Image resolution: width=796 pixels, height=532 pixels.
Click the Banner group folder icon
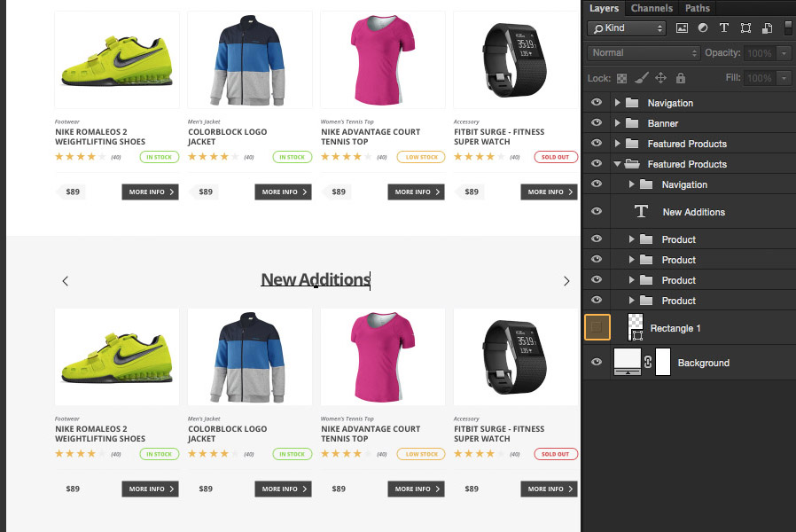pyautogui.click(x=632, y=123)
